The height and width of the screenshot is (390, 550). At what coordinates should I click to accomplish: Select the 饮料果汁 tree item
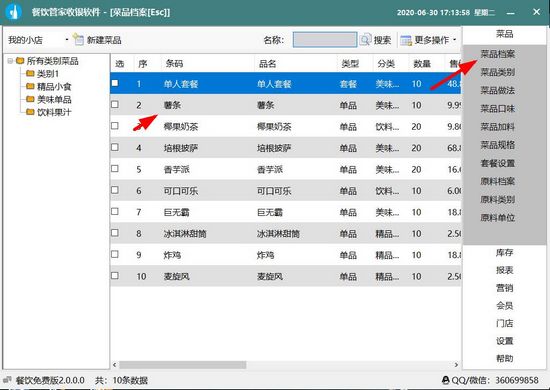tap(54, 112)
